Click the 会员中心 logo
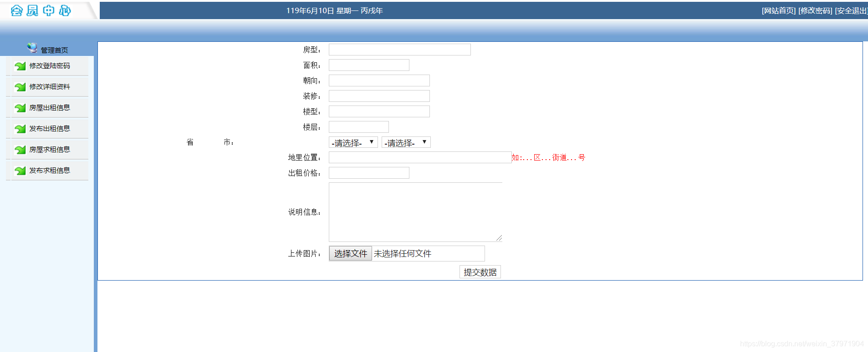 (x=41, y=10)
